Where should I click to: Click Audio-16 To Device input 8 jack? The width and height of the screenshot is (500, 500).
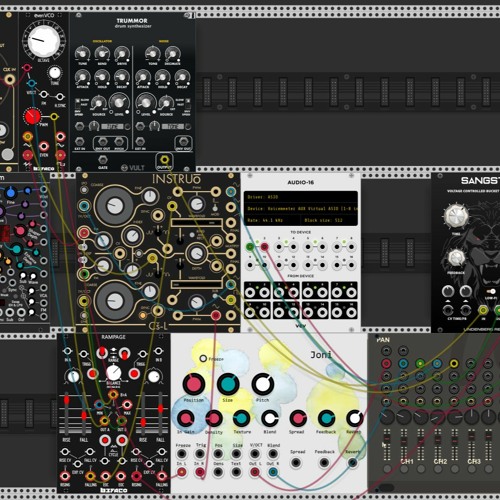(x=351, y=247)
